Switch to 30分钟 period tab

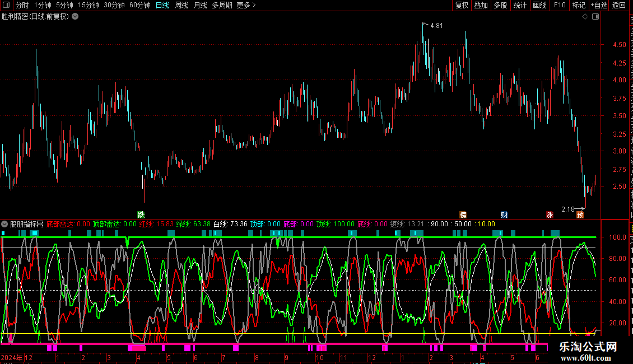tap(114, 5)
